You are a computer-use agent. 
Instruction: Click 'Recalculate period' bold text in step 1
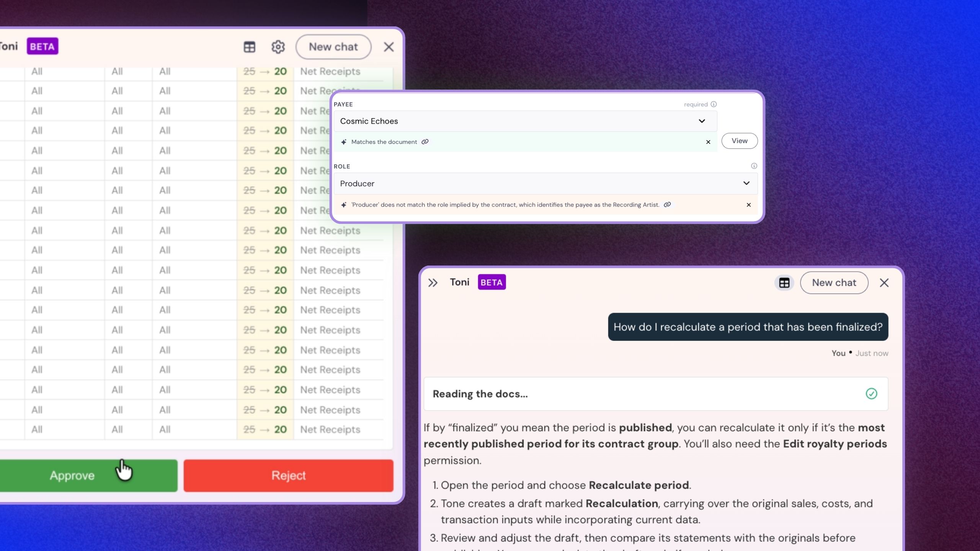pos(639,485)
